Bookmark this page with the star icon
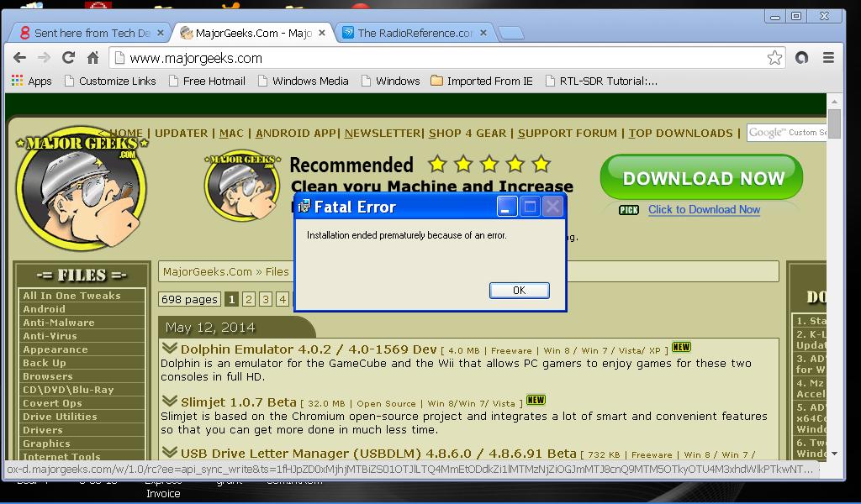861x504 pixels. (774, 58)
